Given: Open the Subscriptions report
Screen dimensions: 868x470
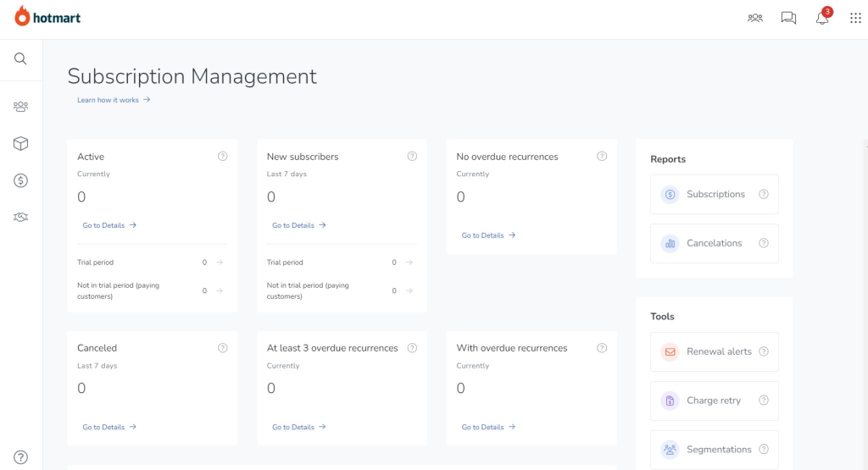Looking at the screenshot, I should (714, 194).
